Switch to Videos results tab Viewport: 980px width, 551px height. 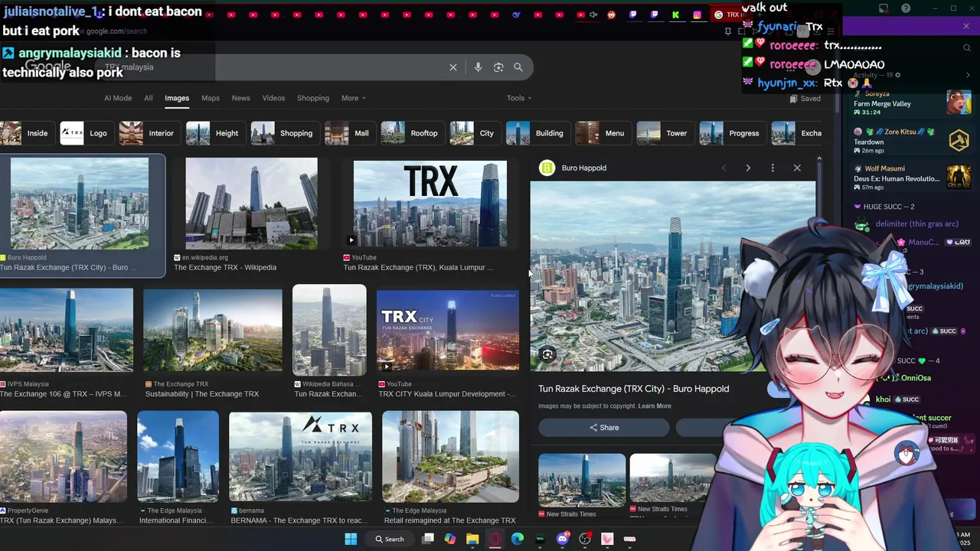(x=273, y=98)
